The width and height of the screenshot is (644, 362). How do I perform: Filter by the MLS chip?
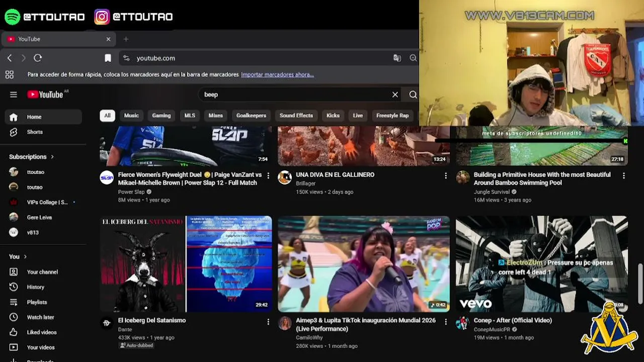(190, 116)
